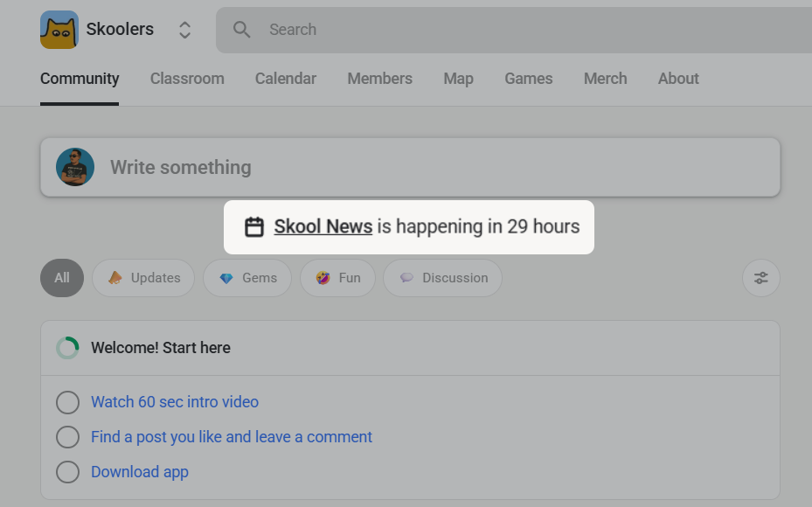
Task: Check the Watch 60 sec intro video circle
Action: click(67, 402)
